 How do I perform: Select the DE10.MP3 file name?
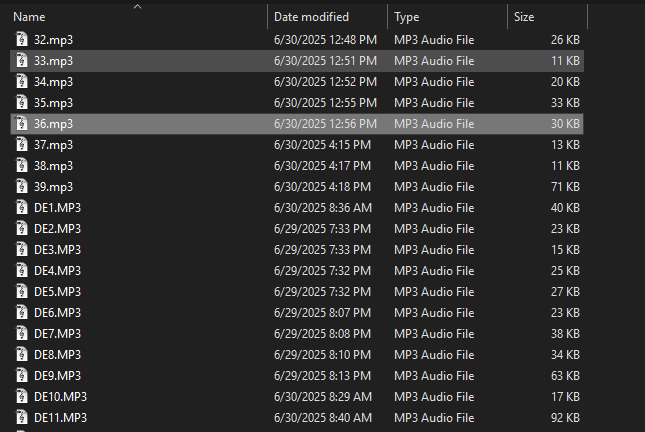pos(60,397)
